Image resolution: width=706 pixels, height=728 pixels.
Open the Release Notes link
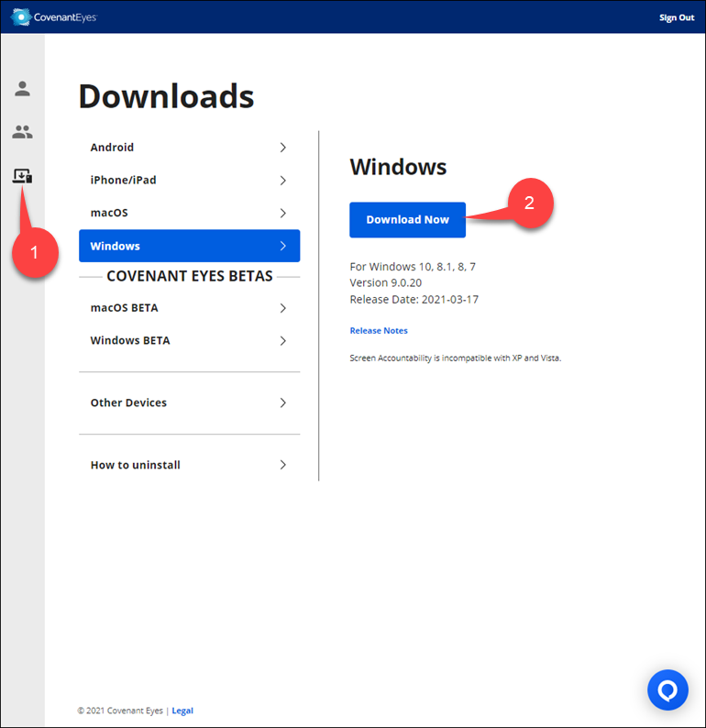click(379, 331)
